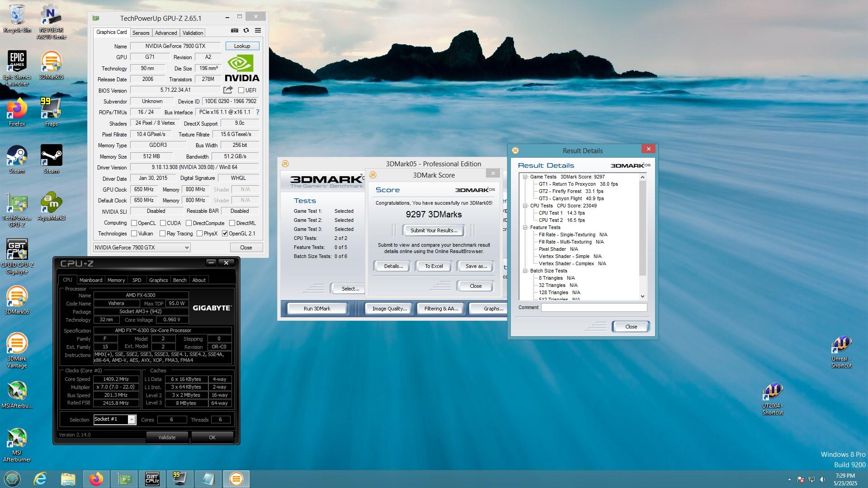Click Firefox icon in taskbar
Viewport: 868px width, 488px height.
pyautogui.click(x=96, y=479)
